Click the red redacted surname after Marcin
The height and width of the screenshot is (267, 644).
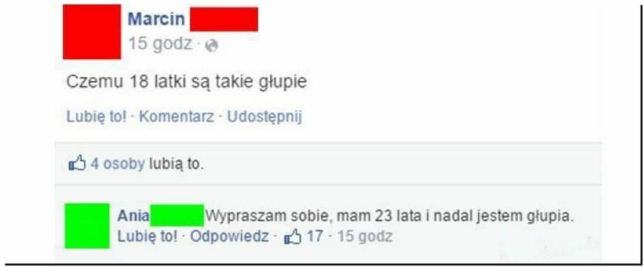[224, 19]
